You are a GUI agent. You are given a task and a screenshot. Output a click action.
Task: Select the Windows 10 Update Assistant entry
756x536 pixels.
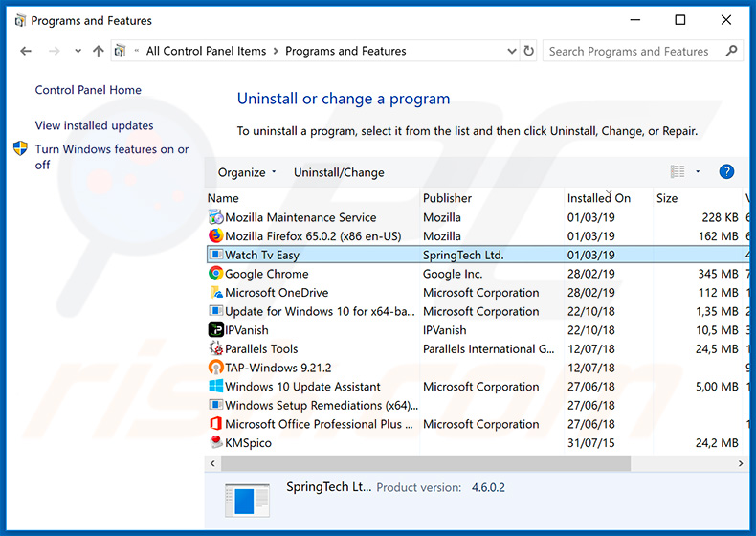302,387
